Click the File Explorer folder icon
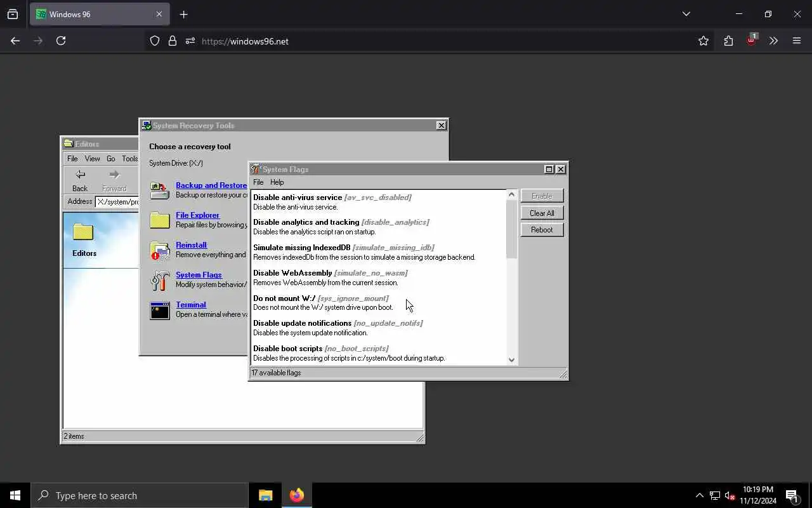Screen dimensions: 812x508 [x=160, y=220]
